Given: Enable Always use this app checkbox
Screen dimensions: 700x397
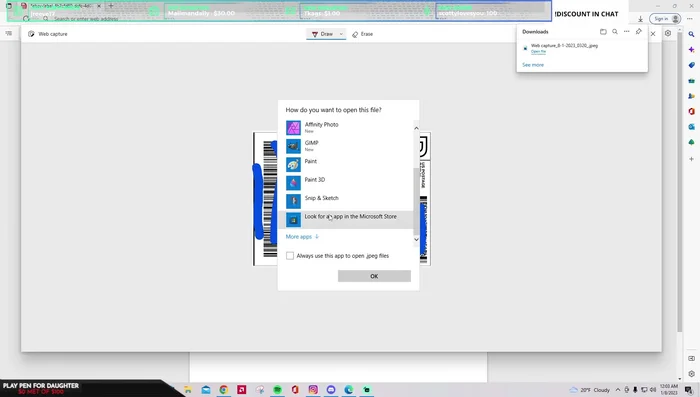Looking at the screenshot, I should pos(290,256).
